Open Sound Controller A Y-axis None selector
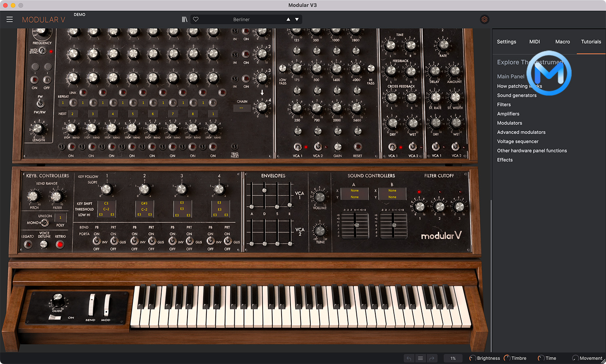 click(354, 197)
